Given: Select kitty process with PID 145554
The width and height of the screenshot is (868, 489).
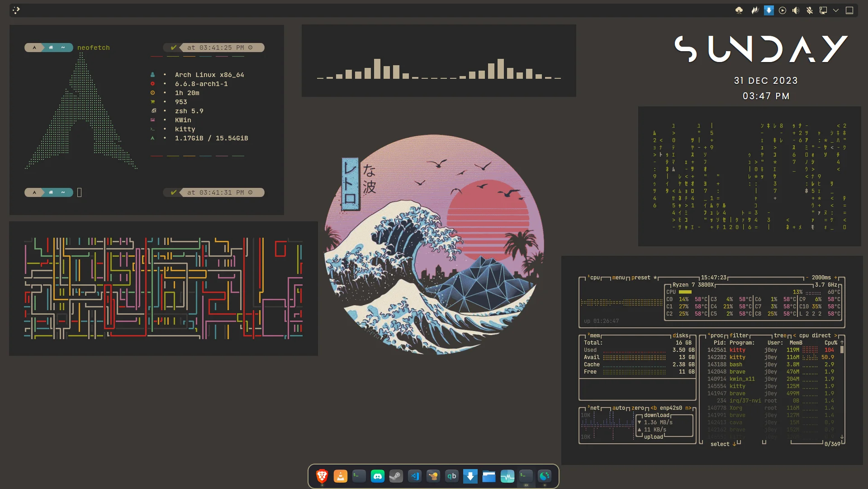Looking at the screenshot, I should [771, 386].
